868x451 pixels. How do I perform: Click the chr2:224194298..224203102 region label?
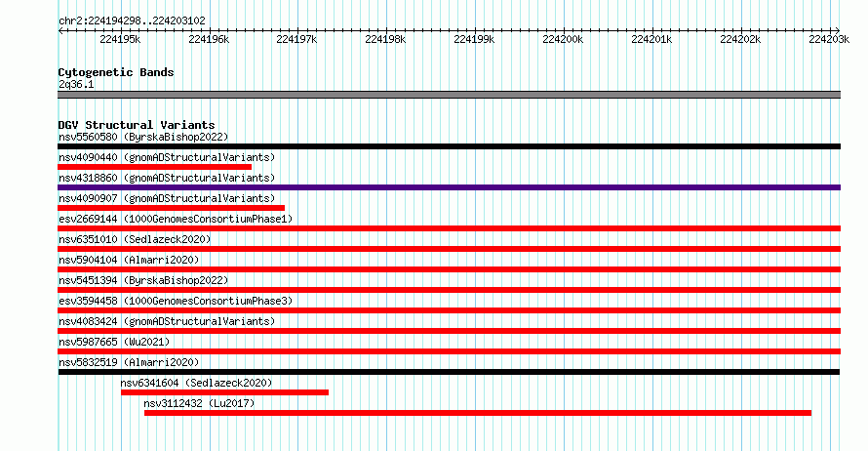pos(132,20)
